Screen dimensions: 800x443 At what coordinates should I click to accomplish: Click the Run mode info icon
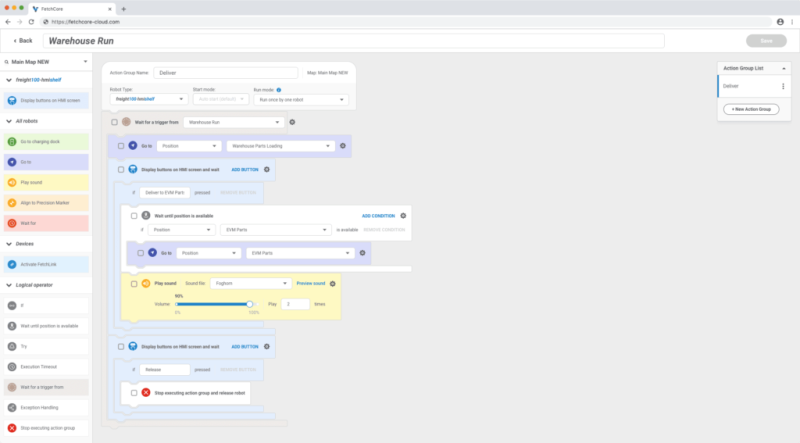(279, 89)
